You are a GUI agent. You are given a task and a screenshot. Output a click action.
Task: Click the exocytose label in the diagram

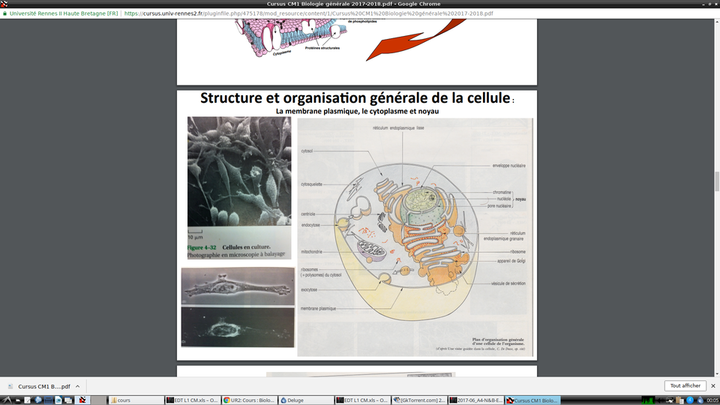click(x=309, y=290)
